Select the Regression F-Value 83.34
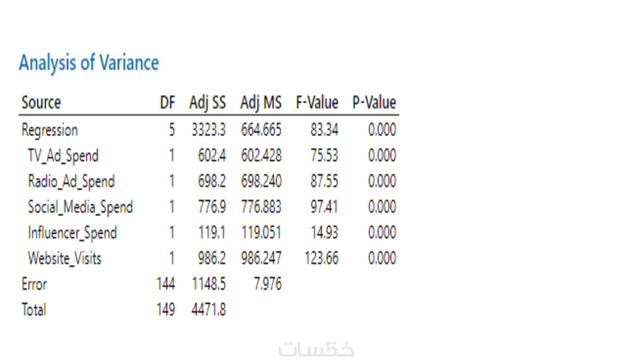 tap(324, 130)
